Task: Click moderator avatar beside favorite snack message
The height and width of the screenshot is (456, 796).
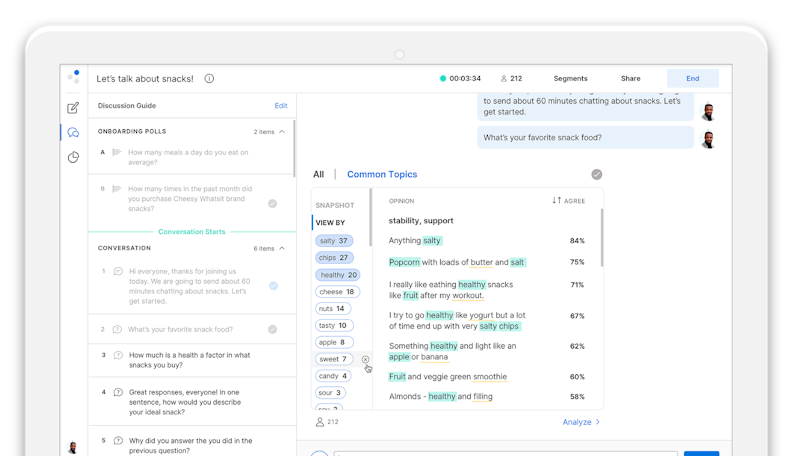Action: pos(708,139)
